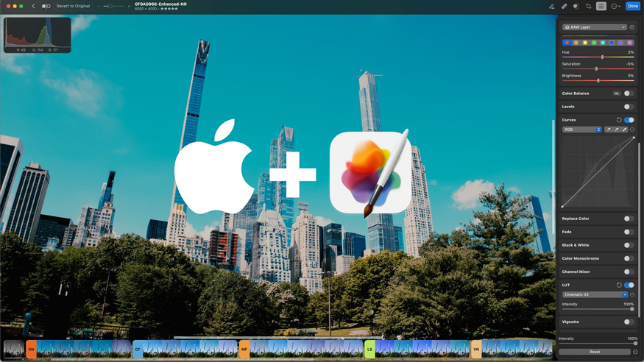
Task: Enable the Fade toggle
Action: 629,232
